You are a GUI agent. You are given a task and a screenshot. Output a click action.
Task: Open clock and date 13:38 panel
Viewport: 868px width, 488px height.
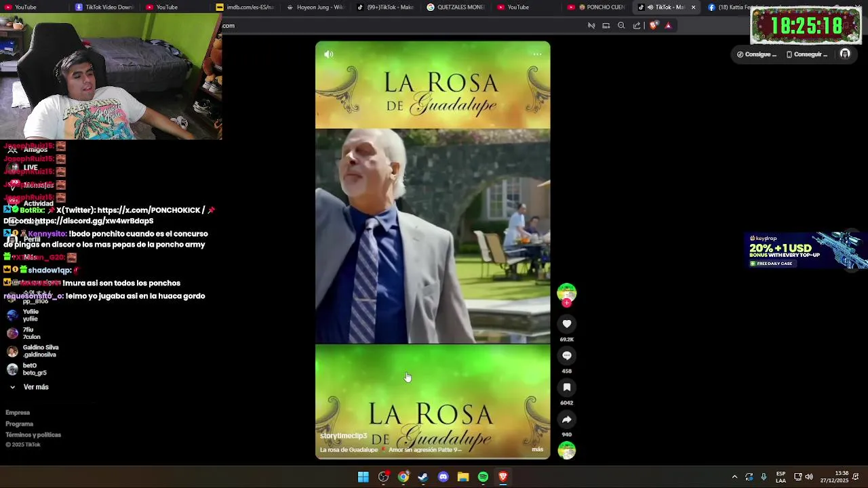[x=834, y=477]
